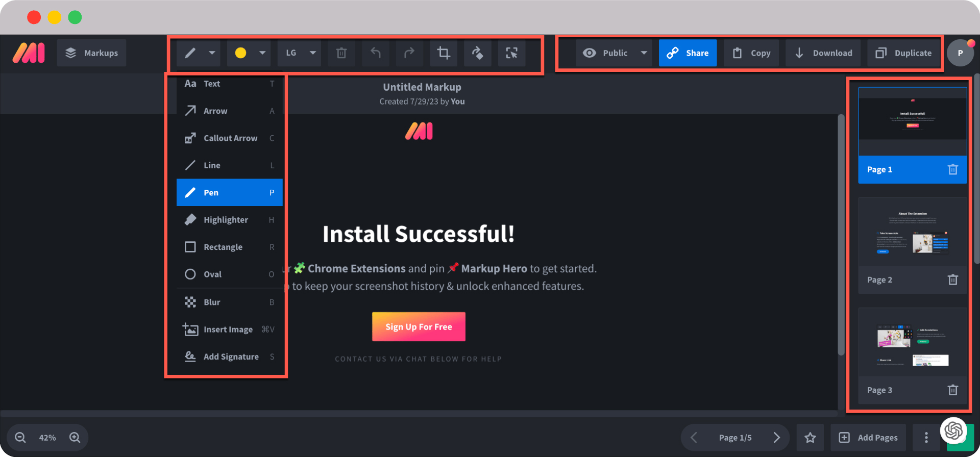Zoom in with the plus magnifier
The width and height of the screenshot is (980, 457).
75,438
